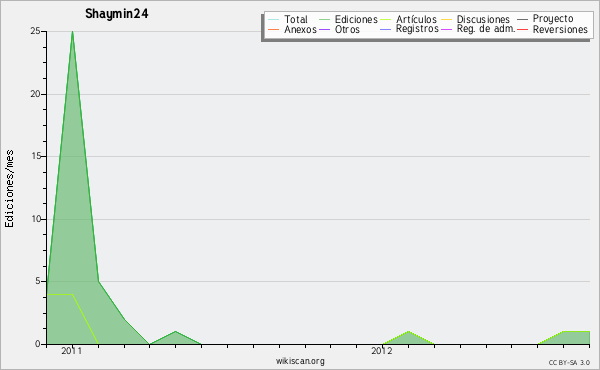Click the 10 y-axis value

[35, 219]
